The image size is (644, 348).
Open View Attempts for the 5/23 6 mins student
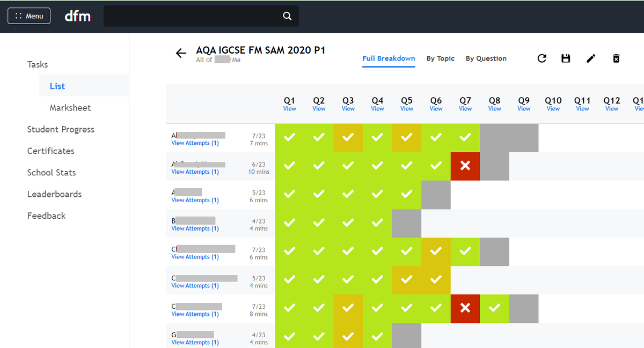click(x=195, y=201)
